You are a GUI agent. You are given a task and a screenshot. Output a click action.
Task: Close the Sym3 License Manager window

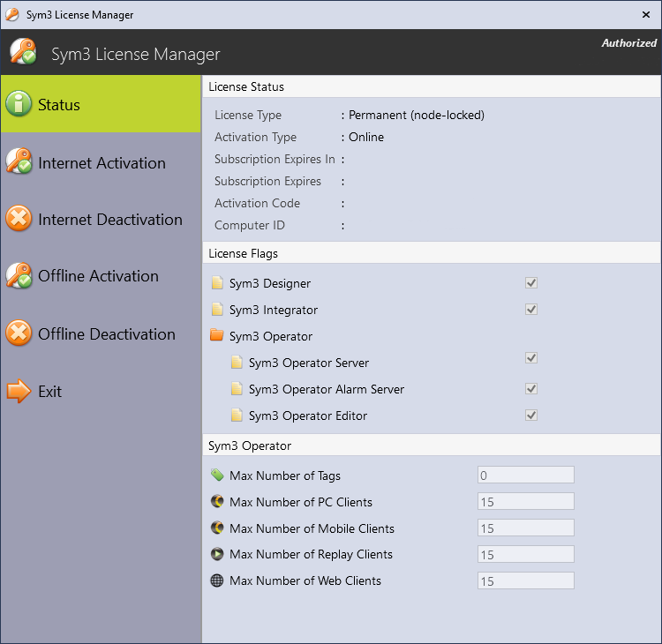point(645,15)
